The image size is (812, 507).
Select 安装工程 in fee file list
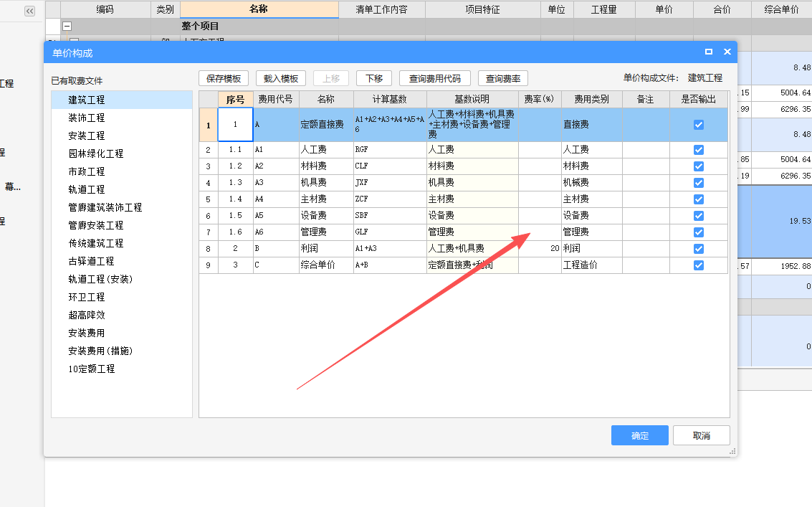122,136
